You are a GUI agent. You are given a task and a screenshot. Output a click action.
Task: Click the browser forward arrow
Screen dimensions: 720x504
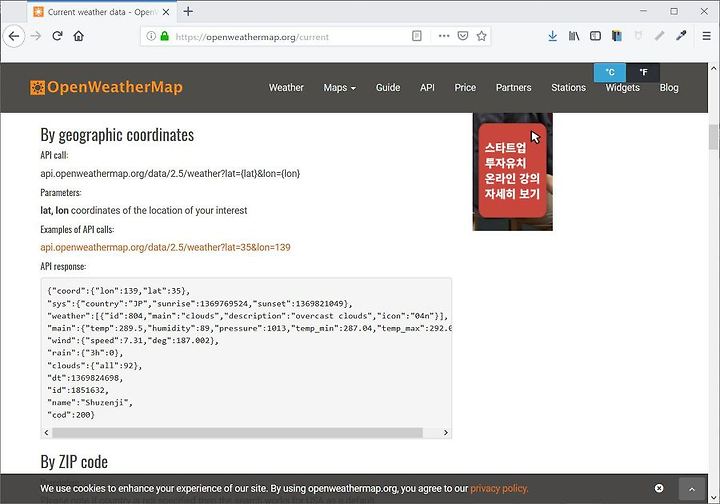point(35,36)
